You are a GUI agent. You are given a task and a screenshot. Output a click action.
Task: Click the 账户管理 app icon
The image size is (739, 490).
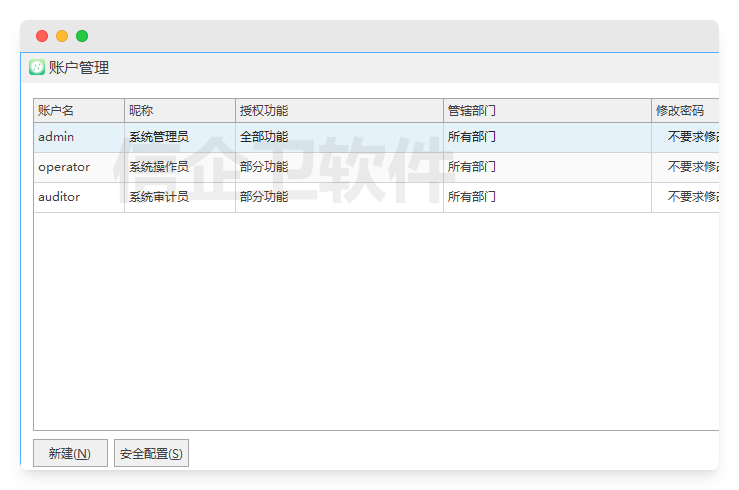click(37, 68)
